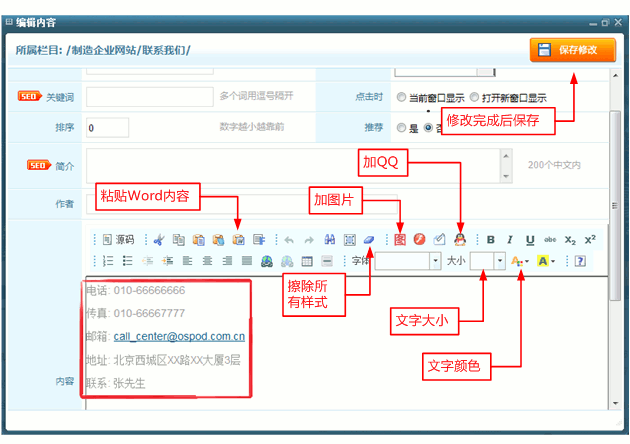Toggle bold text formatting
The image size is (630, 444).
coord(491,240)
